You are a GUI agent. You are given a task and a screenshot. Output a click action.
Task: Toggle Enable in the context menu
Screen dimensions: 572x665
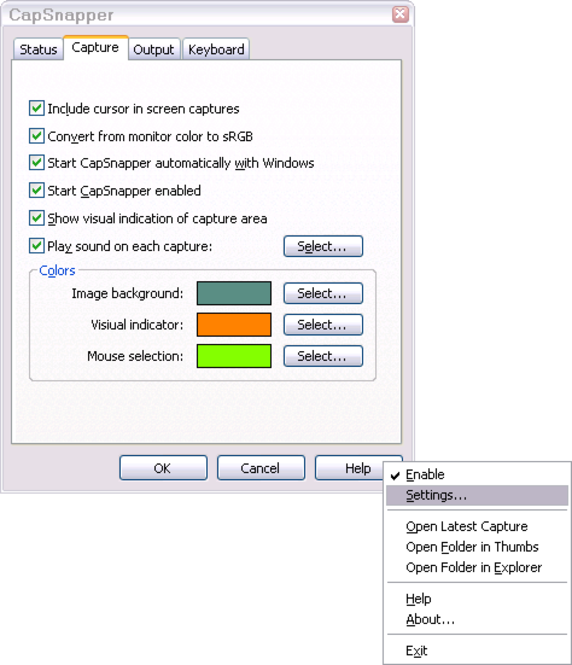click(477, 475)
